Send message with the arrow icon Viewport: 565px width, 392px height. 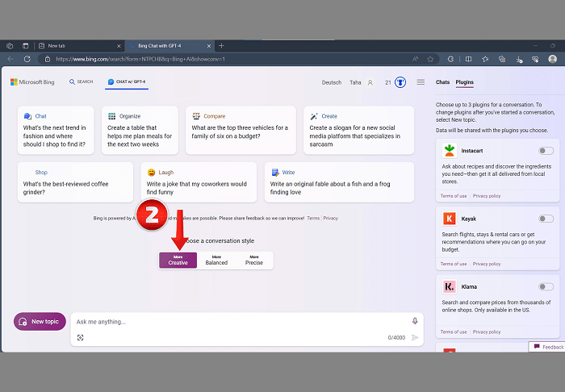pos(415,337)
